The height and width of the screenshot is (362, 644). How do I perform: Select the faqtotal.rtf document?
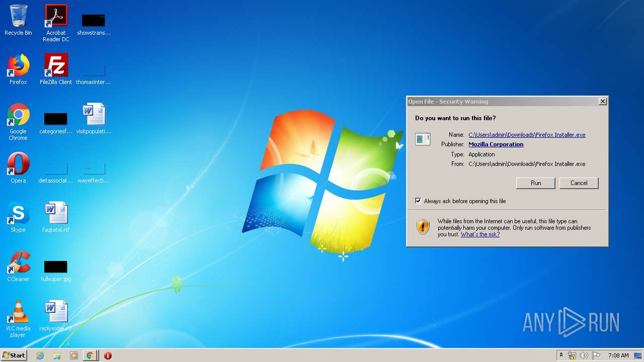tap(56, 217)
